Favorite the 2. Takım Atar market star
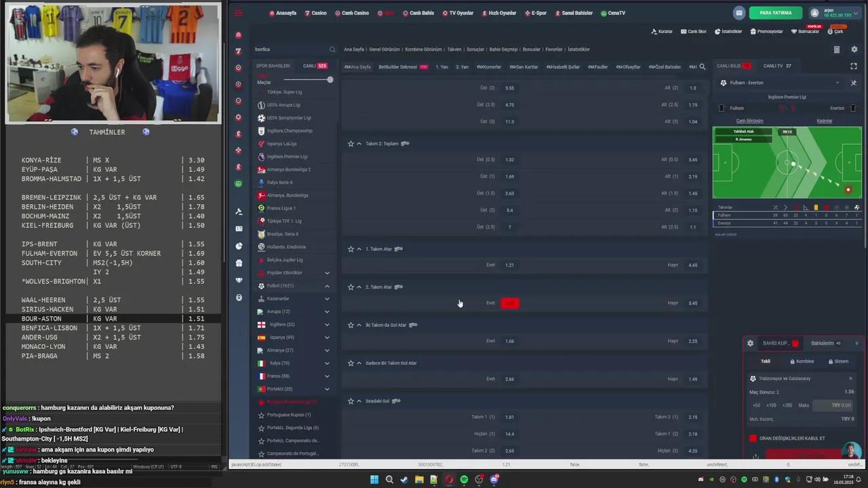Viewport: 868px width, 488px height. tap(351, 287)
